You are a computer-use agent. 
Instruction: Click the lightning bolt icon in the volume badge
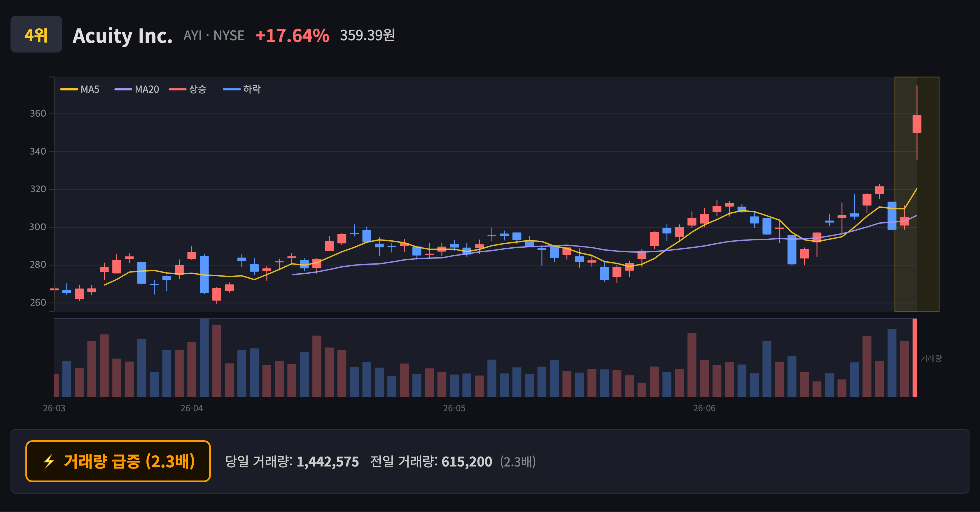point(49,462)
